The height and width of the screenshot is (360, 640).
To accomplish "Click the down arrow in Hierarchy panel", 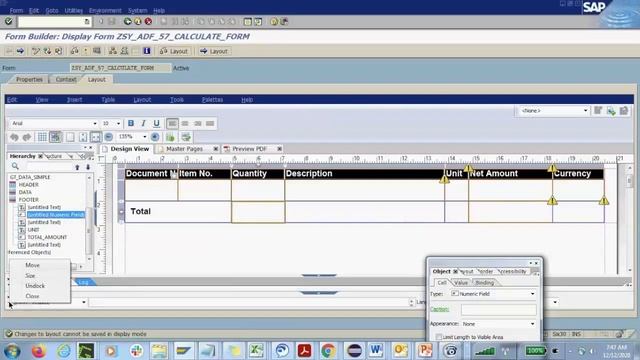I will point(88,167).
